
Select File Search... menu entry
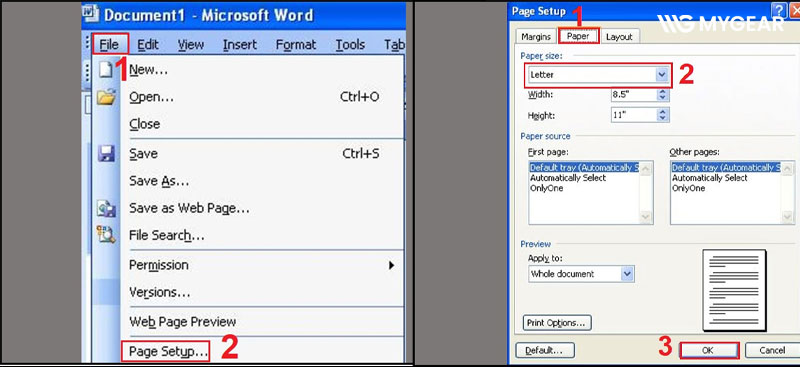(167, 235)
